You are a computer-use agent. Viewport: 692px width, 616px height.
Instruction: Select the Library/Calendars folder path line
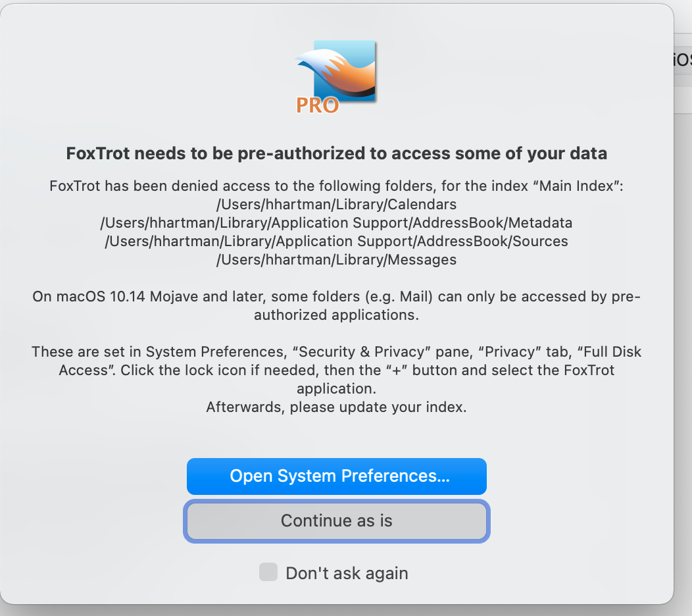336,205
